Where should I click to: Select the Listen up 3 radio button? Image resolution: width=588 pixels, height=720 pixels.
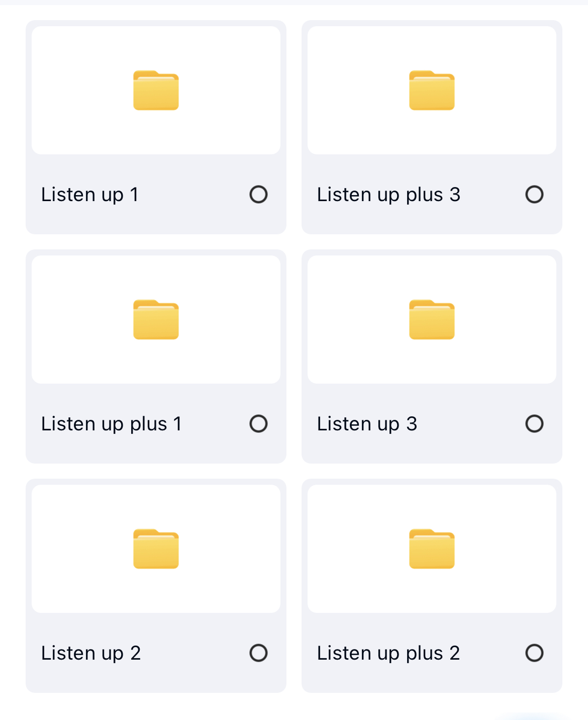click(534, 424)
